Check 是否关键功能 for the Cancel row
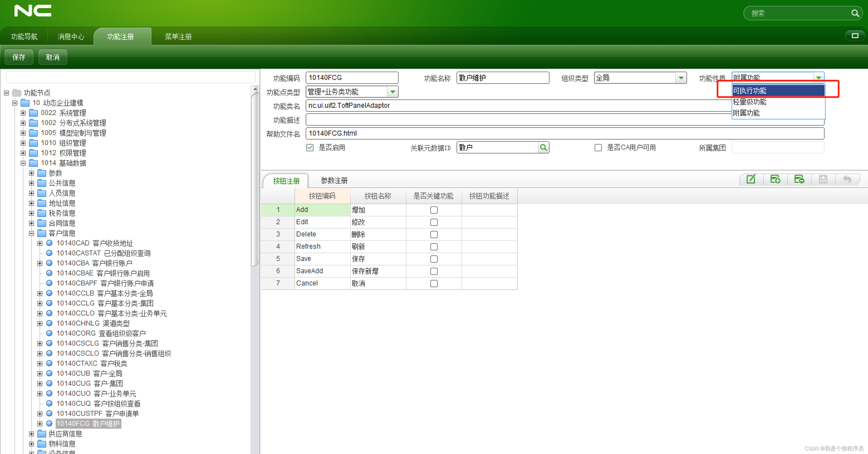 (x=434, y=284)
